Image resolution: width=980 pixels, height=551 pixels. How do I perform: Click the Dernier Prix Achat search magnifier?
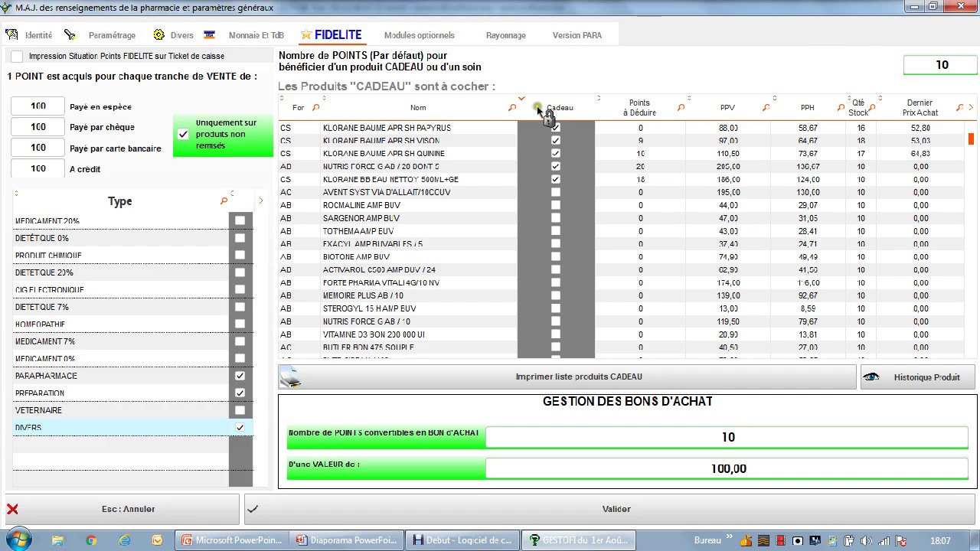point(959,108)
